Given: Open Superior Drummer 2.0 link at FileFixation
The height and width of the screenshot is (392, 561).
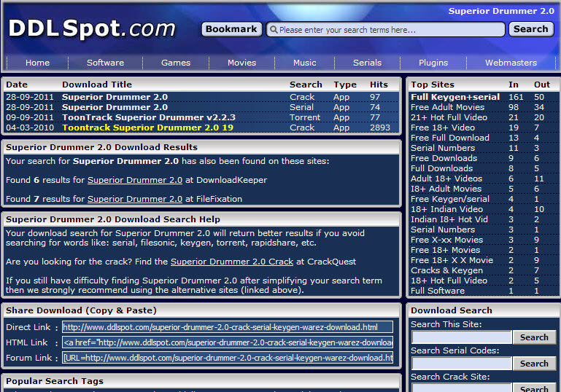Looking at the screenshot, I should coord(135,199).
